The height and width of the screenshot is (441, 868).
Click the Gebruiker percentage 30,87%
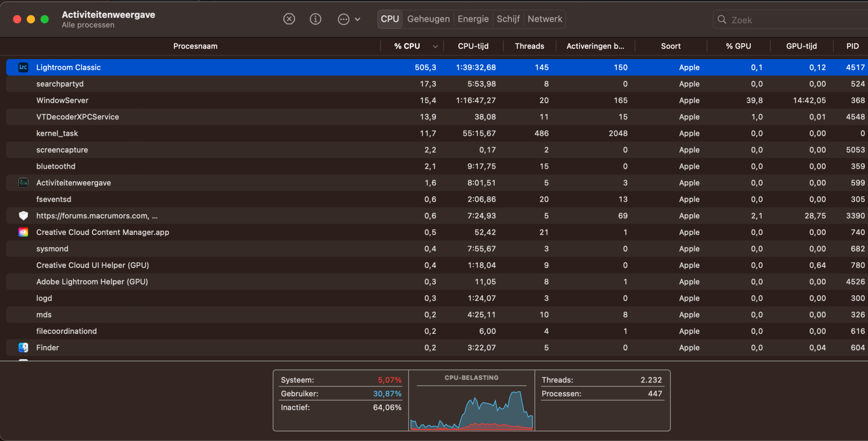[387, 394]
